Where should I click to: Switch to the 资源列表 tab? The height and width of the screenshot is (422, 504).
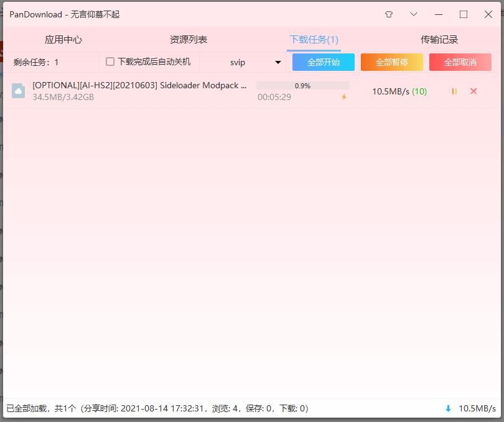189,40
